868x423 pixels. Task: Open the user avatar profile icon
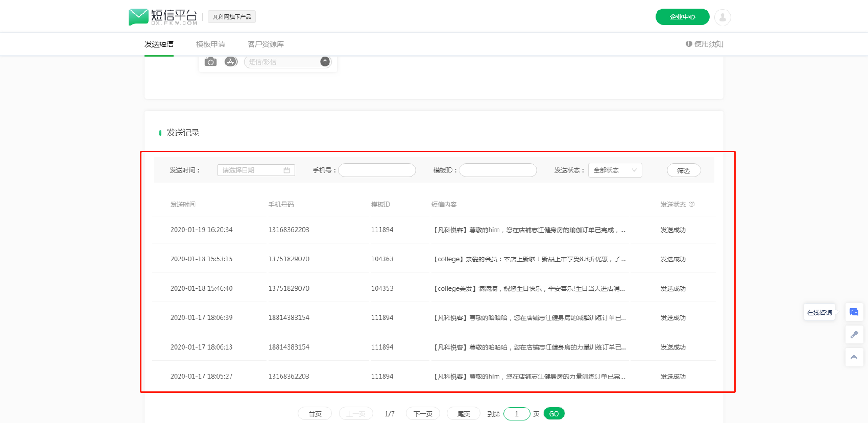coord(722,17)
